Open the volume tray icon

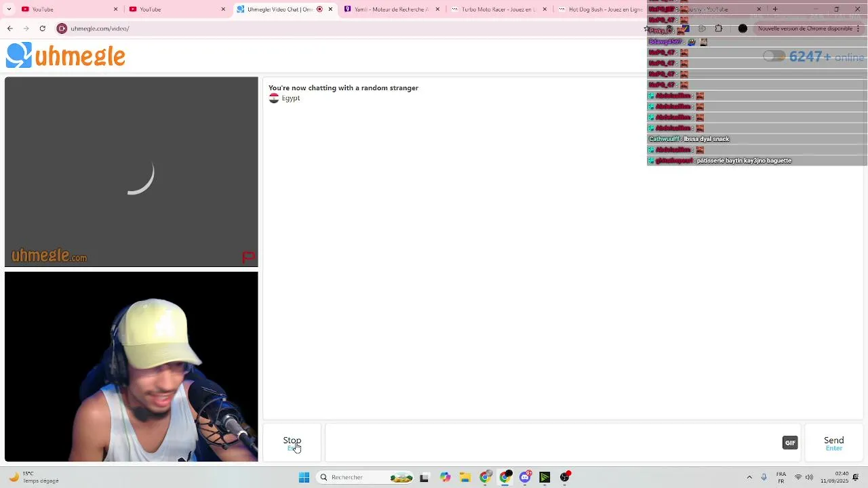click(x=809, y=477)
